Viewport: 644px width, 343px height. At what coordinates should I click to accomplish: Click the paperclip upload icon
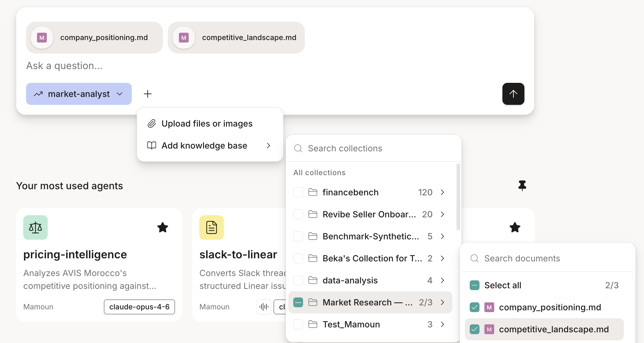[x=152, y=124]
